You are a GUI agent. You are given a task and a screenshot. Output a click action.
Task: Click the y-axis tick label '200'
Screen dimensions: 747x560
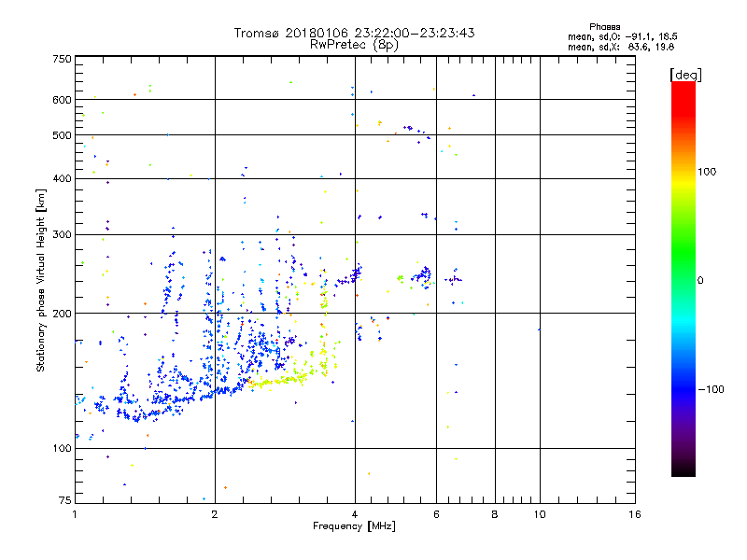pyautogui.click(x=62, y=314)
